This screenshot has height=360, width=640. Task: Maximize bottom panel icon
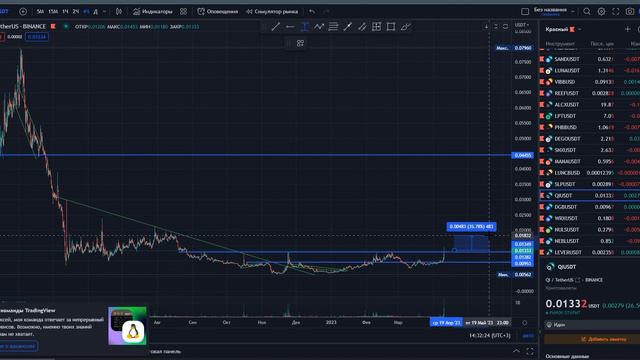tap(530, 351)
